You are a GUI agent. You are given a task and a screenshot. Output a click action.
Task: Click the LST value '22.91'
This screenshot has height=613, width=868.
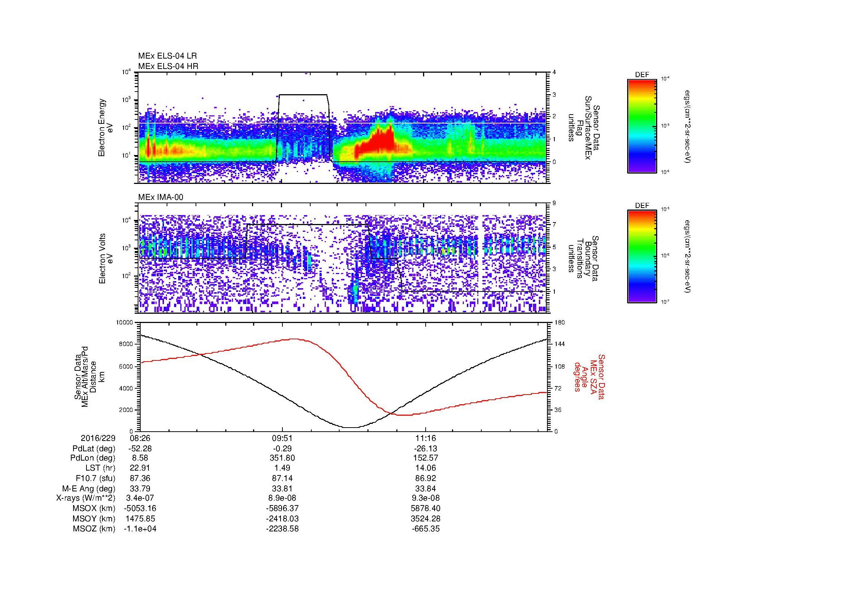click(x=140, y=468)
